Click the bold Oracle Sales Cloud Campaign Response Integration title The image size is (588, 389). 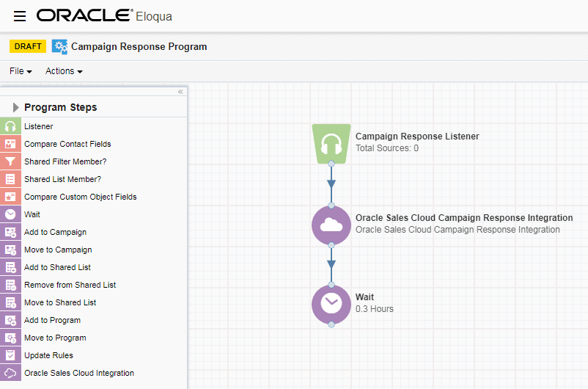pyautogui.click(x=464, y=218)
